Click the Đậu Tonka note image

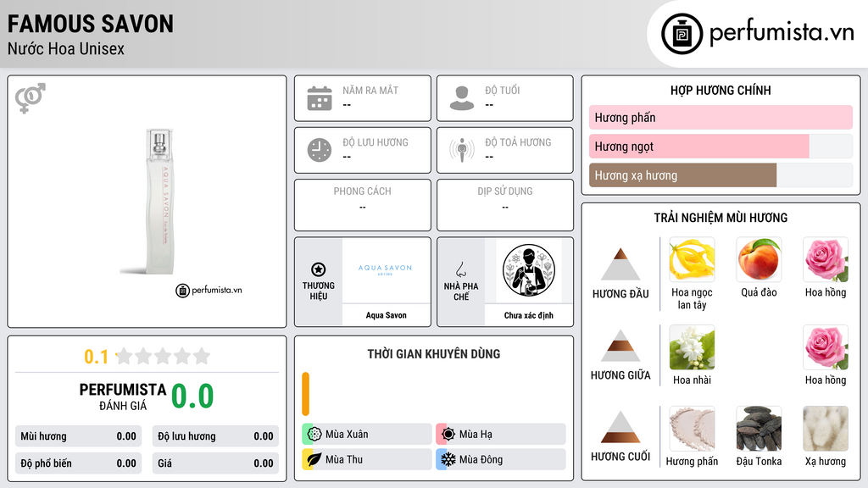(x=759, y=429)
